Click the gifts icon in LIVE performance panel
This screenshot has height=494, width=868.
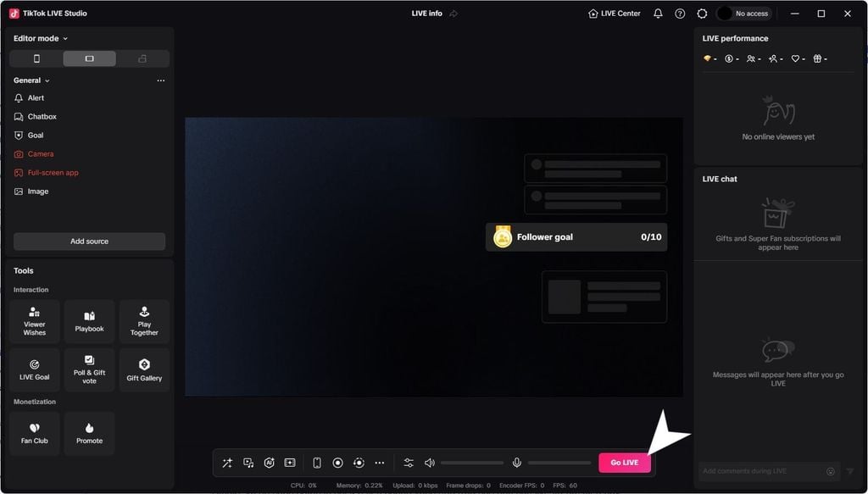click(x=816, y=58)
